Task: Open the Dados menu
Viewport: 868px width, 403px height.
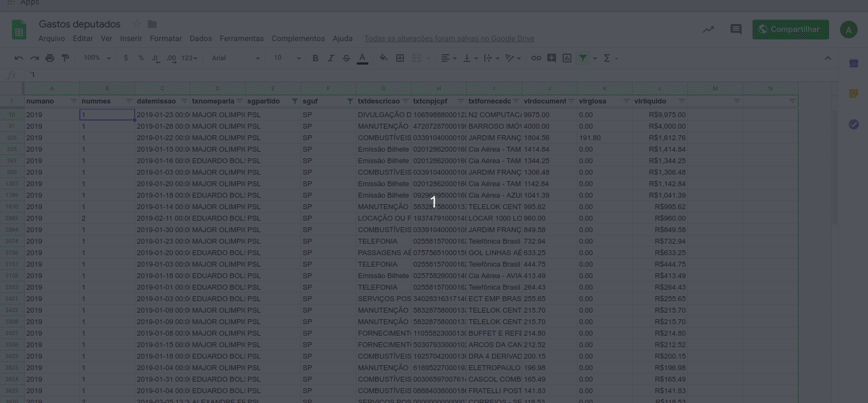Action: [x=201, y=38]
